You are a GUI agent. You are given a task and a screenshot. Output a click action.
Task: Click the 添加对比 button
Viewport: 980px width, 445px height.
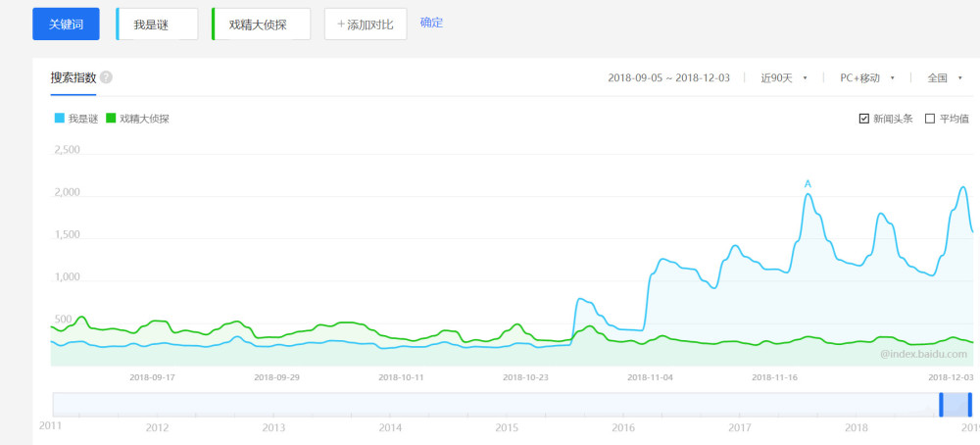pos(365,25)
